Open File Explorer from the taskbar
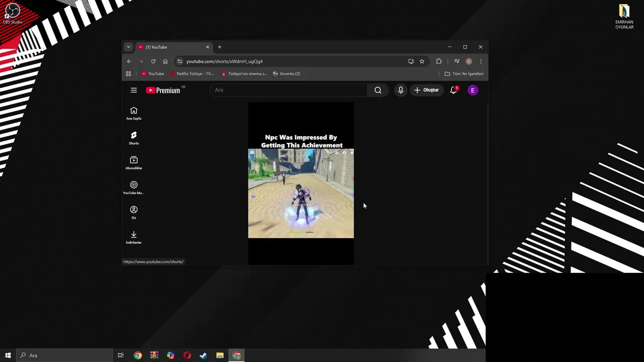Screen dimensions: 644x362 (x=220, y=355)
